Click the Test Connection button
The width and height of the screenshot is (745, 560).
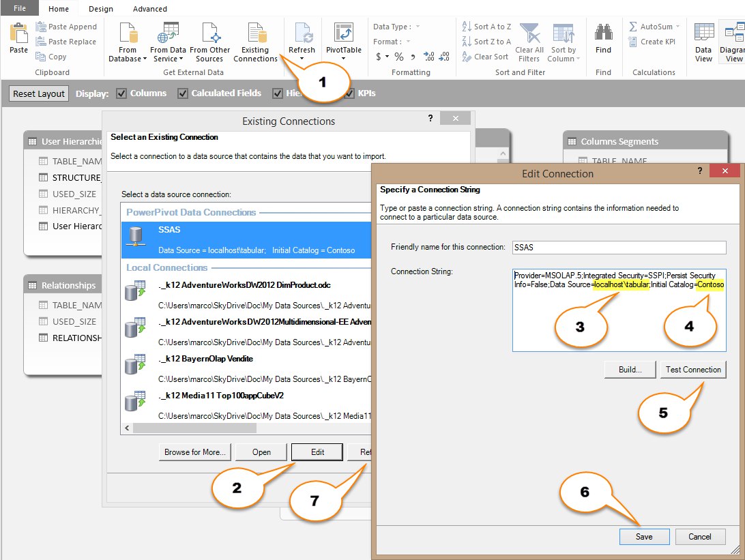(x=692, y=370)
